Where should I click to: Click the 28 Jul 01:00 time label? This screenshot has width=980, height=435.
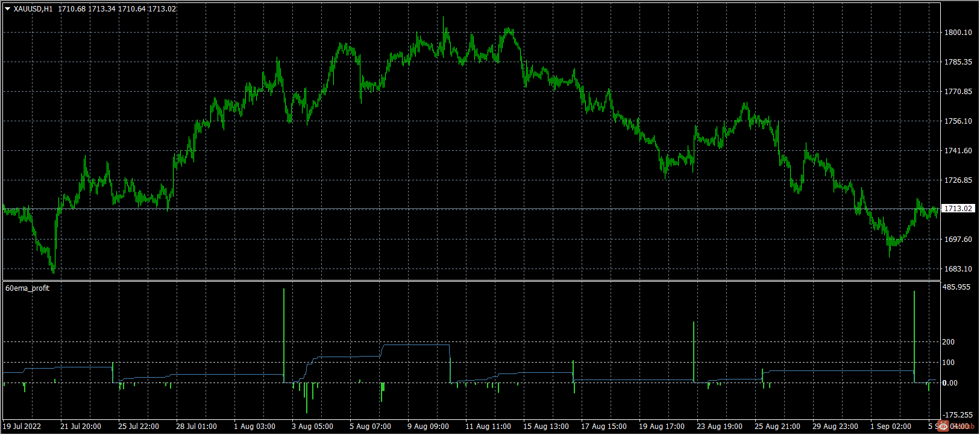196,427
